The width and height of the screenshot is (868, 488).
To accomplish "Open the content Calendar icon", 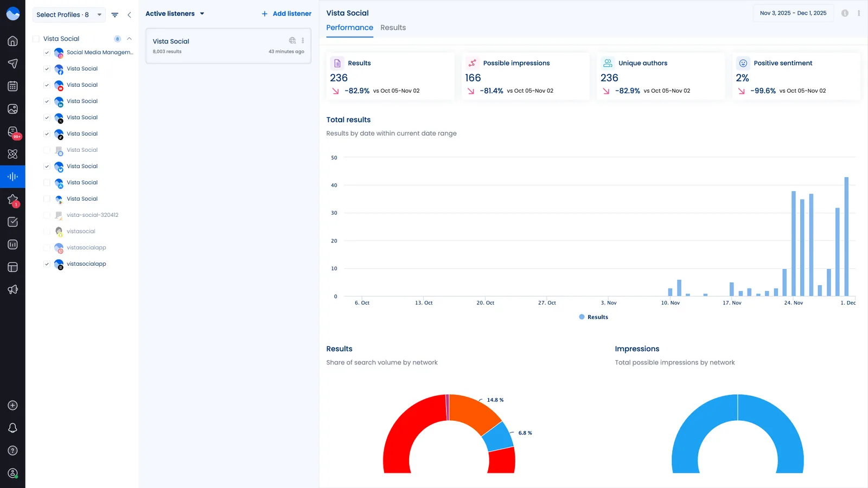I will click(12, 86).
